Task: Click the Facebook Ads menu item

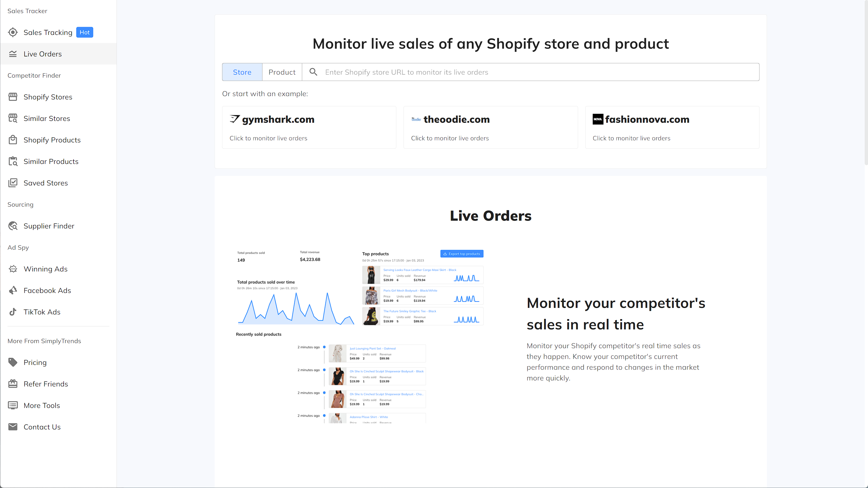Action: [x=47, y=290]
